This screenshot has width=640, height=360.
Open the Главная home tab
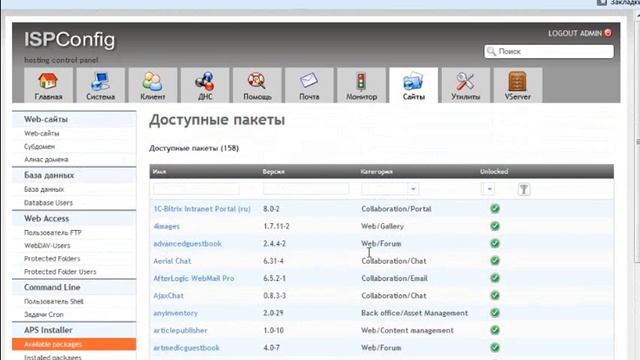(48, 85)
